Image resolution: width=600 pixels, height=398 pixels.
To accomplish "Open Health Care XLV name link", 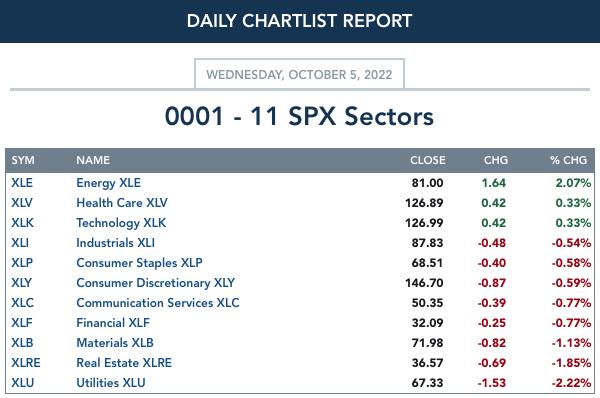I will coord(122,203).
